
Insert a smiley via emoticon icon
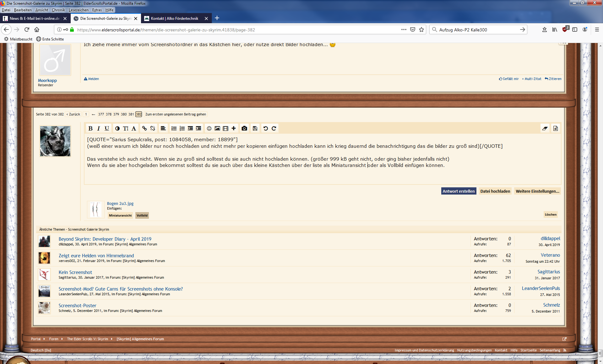(209, 128)
